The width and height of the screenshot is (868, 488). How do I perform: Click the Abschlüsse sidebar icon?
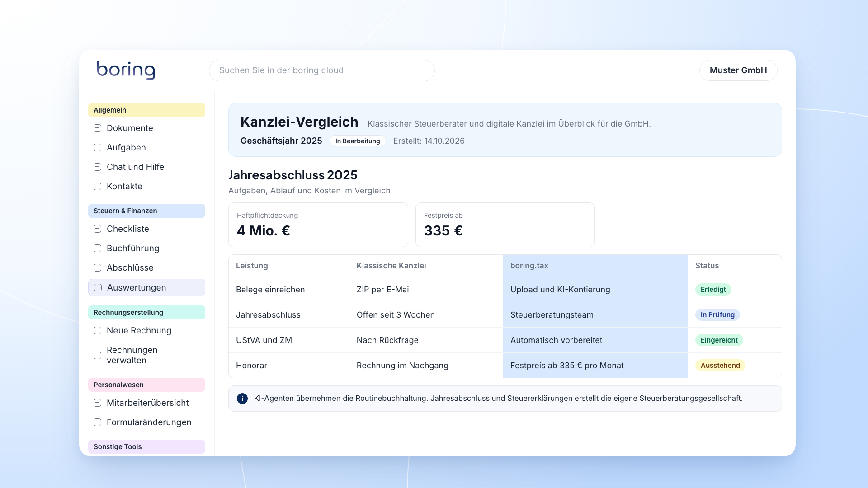click(97, 268)
